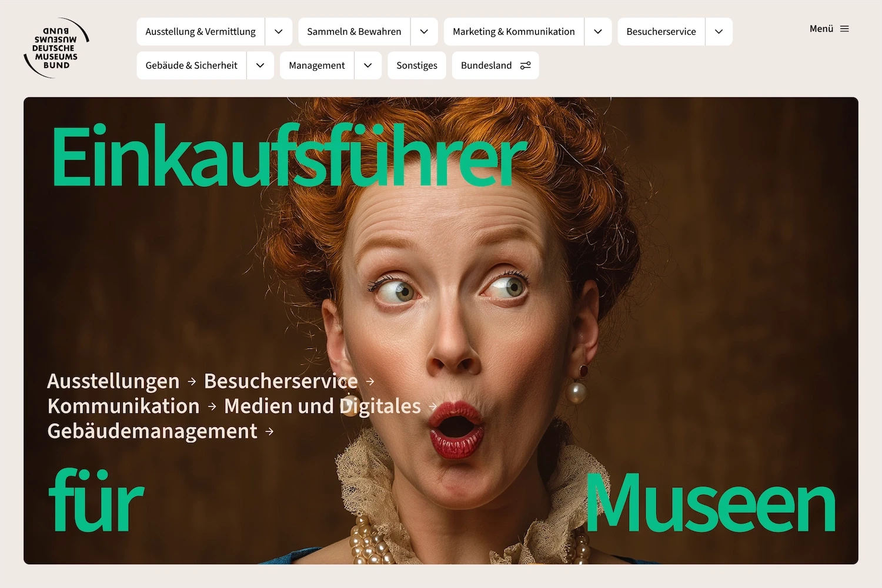Expand the Ausstellung & Vermittlung dropdown chevron
The image size is (882, 588).
tap(278, 31)
